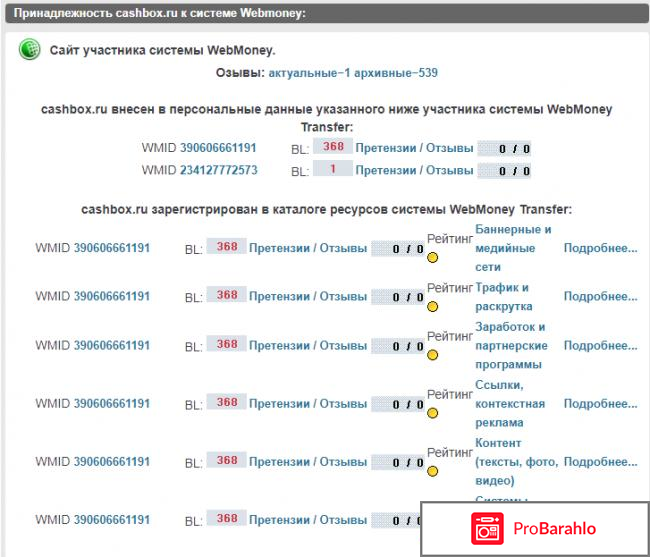Open the Баннерные и медийные сети category link
Image resolution: width=650 pixels, height=557 pixels.
513,248
